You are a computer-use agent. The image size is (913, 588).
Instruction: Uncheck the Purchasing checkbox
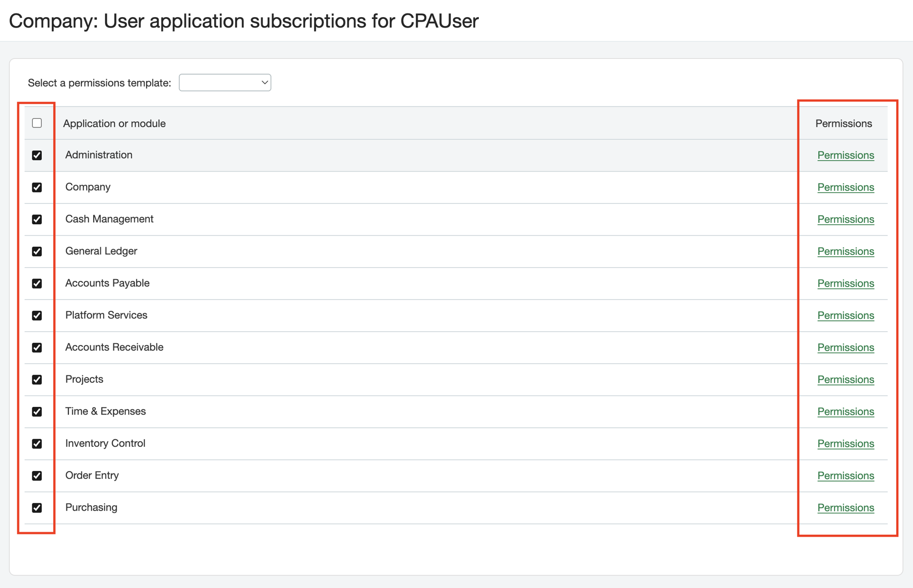(37, 508)
